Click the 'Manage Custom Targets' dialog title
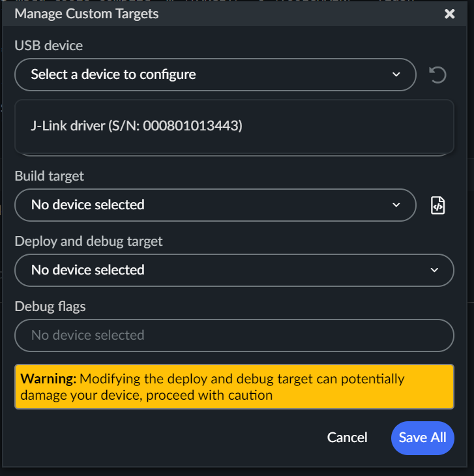The height and width of the screenshot is (476, 474). coord(86,14)
